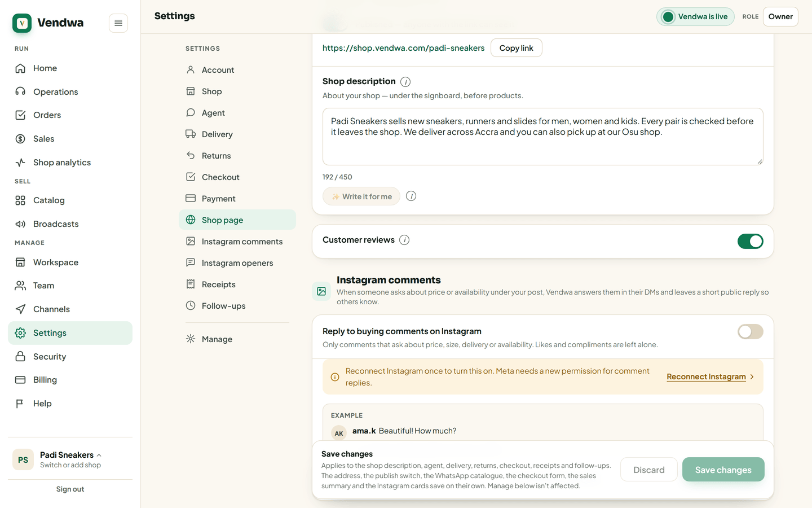Click the Home house icon in sidebar

point(20,68)
